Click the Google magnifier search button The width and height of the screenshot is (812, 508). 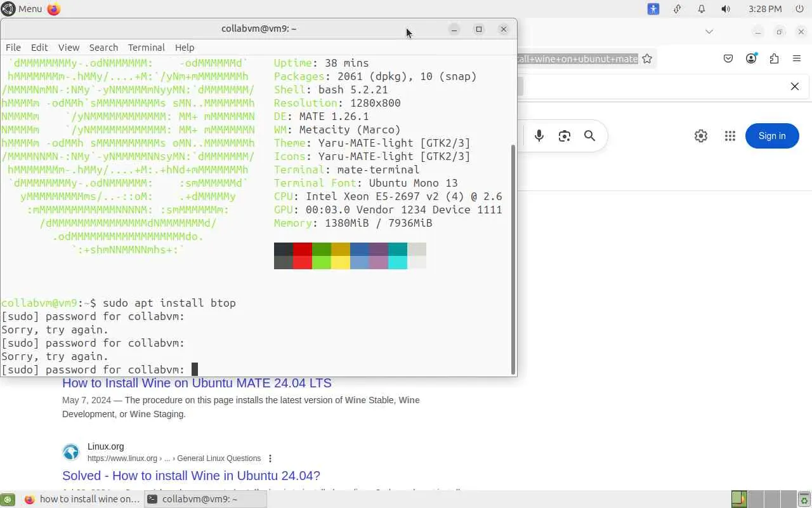click(x=590, y=136)
